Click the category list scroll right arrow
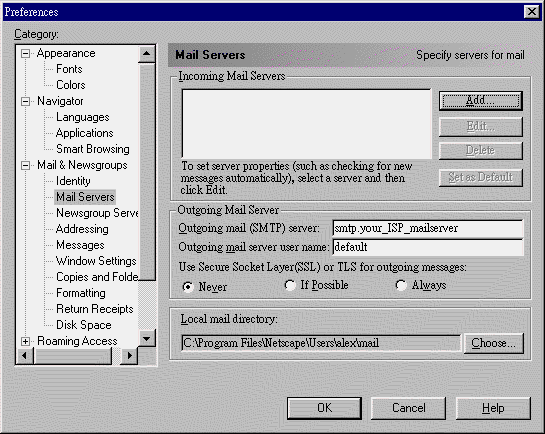 (x=129, y=355)
